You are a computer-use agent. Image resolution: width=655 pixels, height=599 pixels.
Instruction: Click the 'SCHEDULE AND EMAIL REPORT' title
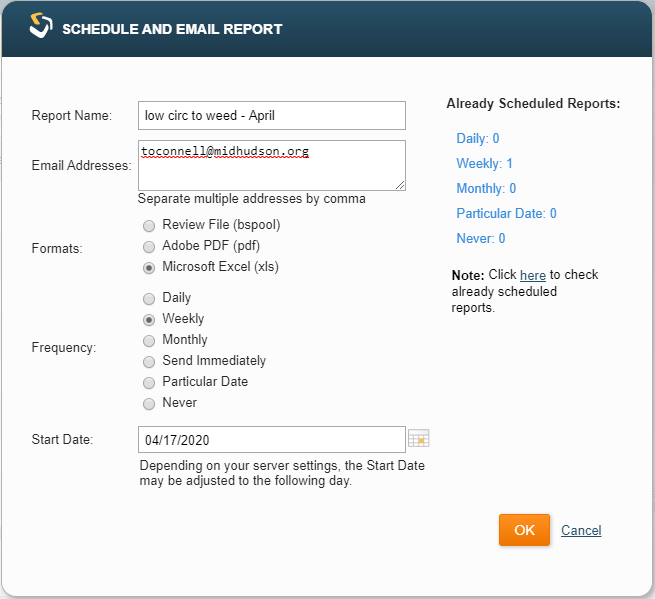tap(172, 29)
